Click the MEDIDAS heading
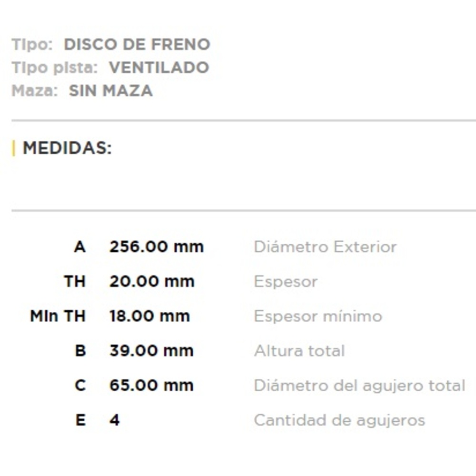The height and width of the screenshot is (476, 476). [67, 148]
